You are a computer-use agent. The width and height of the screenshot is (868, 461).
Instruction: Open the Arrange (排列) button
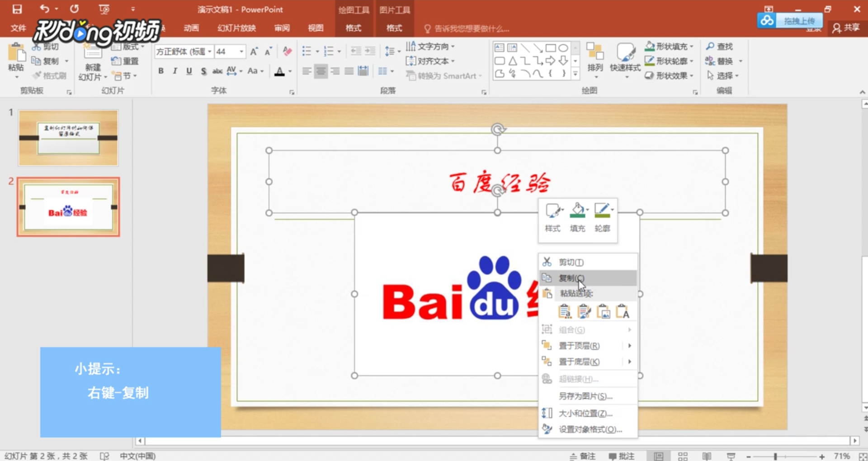point(595,60)
